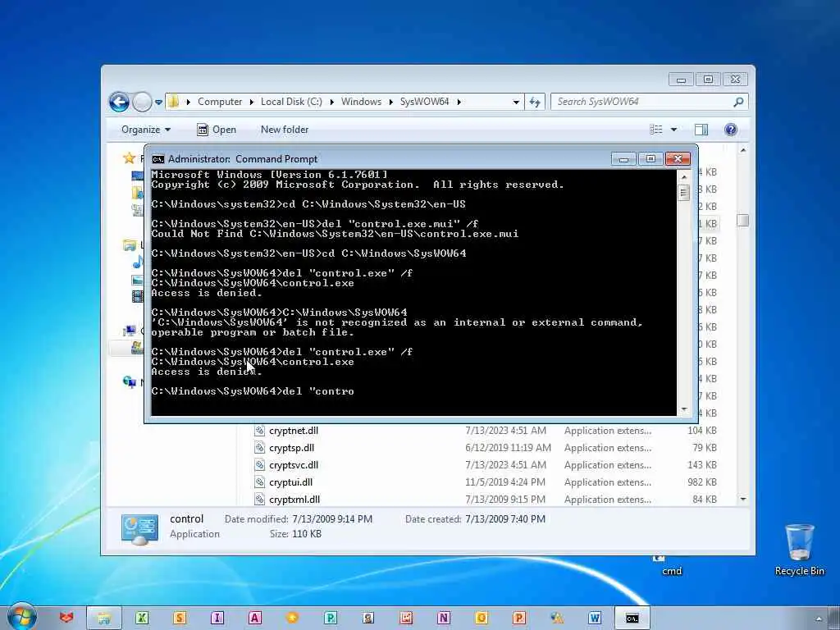This screenshot has width=840, height=630.
Task: Launch InfoPath from the taskbar
Action: tap(217, 619)
